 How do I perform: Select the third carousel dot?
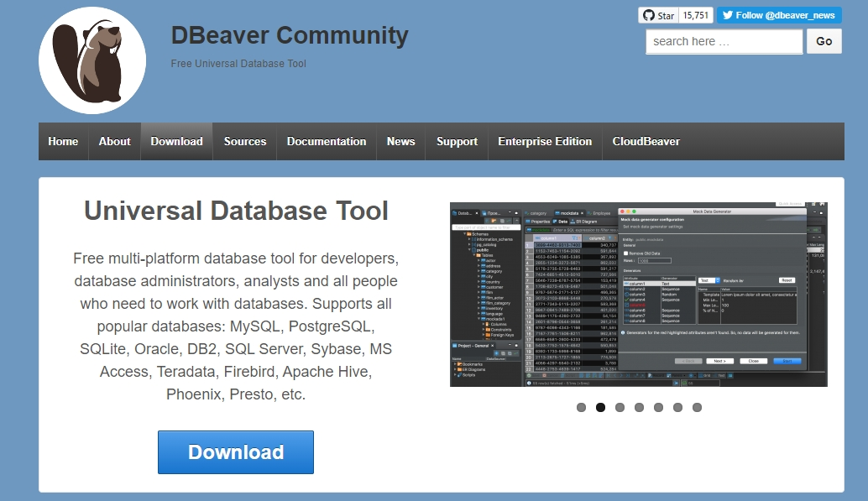point(620,408)
